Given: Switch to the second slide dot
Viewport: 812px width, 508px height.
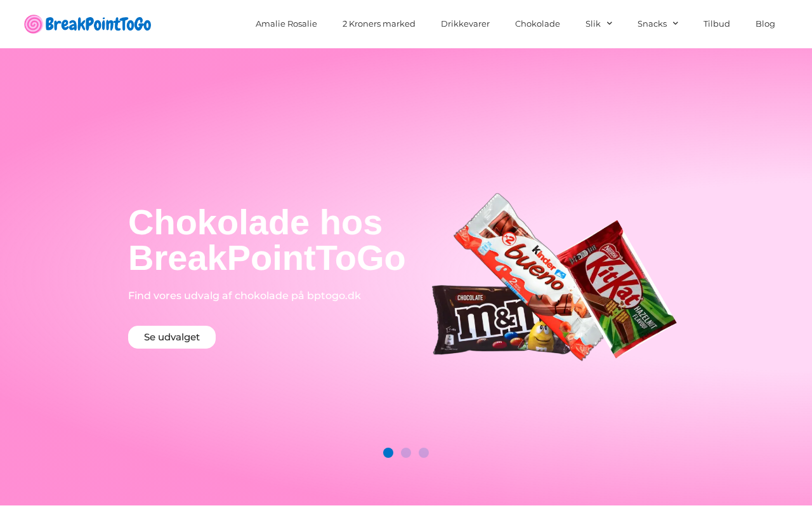Looking at the screenshot, I should click(x=406, y=453).
